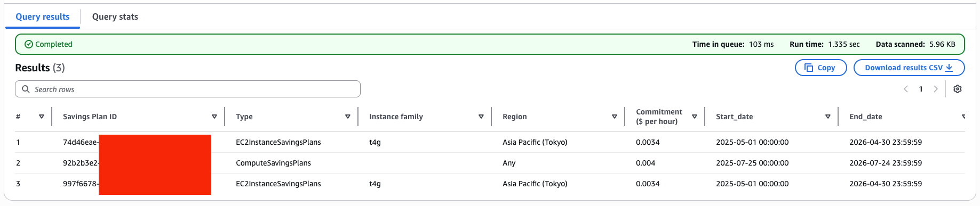Open the table preferences gear icon
The height and width of the screenshot is (206, 980).
[958, 89]
